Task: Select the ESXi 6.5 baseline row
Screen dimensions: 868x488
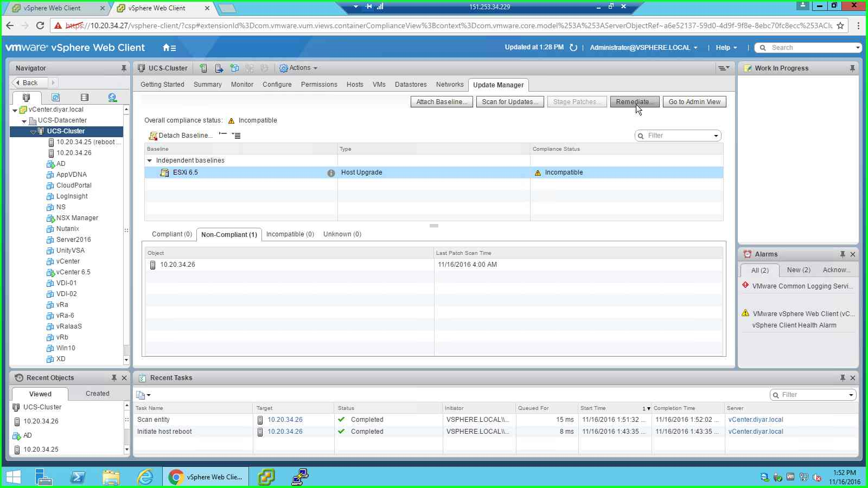Action: tap(433, 172)
